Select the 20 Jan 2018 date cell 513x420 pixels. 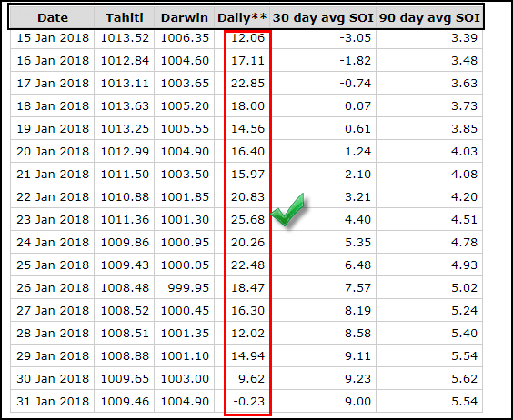53,152
